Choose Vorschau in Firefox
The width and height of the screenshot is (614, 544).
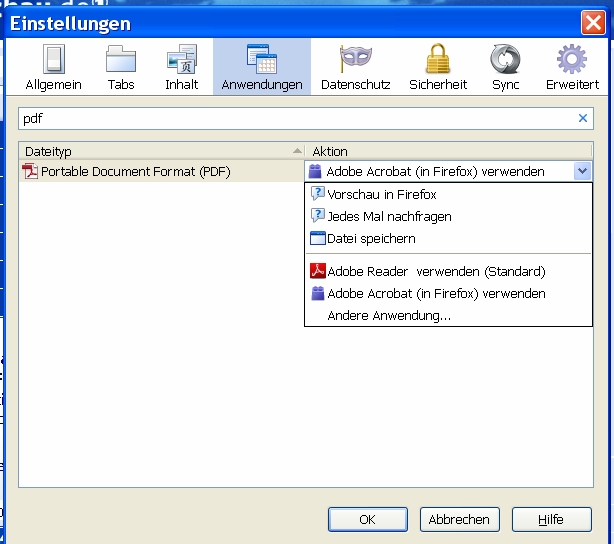coord(448,194)
